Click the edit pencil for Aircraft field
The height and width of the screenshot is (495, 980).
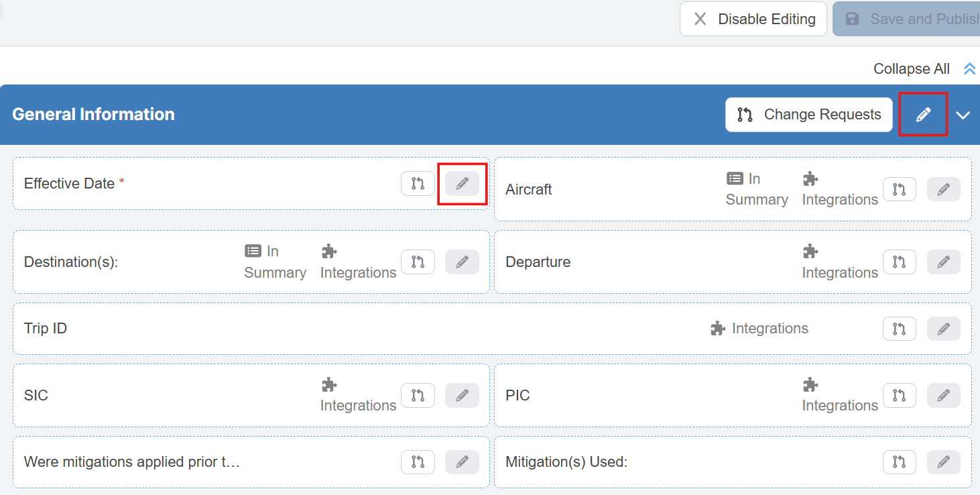pyautogui.click(x=943, y=190)
